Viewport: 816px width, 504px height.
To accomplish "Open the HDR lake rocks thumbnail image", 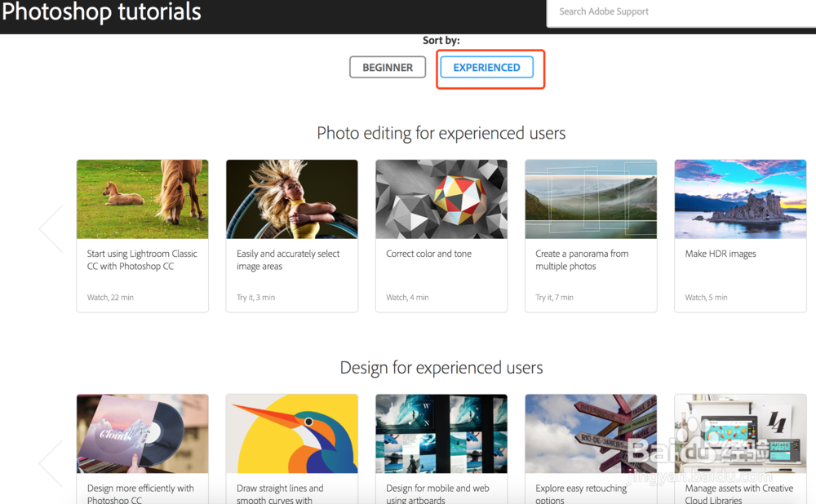I will point(740,199).
